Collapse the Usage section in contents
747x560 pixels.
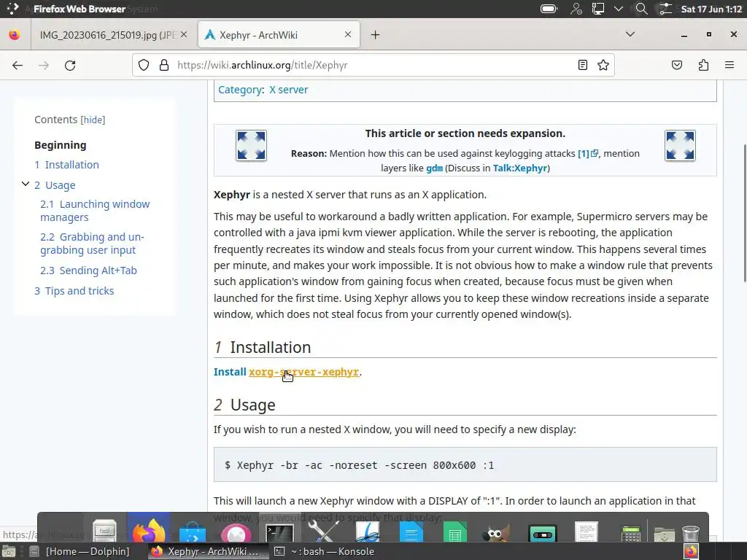[x=26, y=184]
